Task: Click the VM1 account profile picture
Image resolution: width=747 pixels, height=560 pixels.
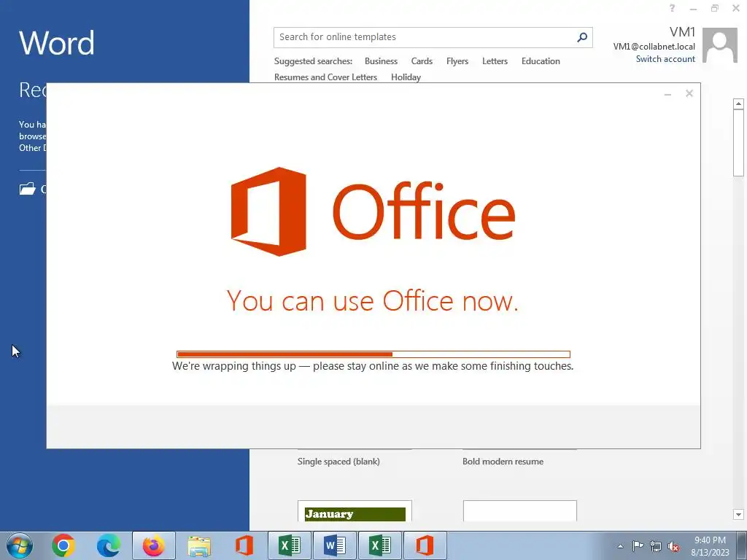Action: [x=720, y=45]
